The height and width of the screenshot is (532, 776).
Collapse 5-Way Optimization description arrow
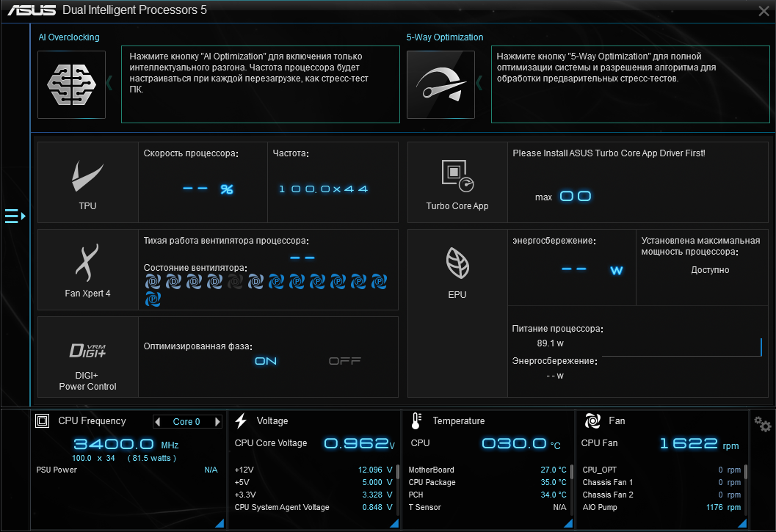tap(479, 83)
